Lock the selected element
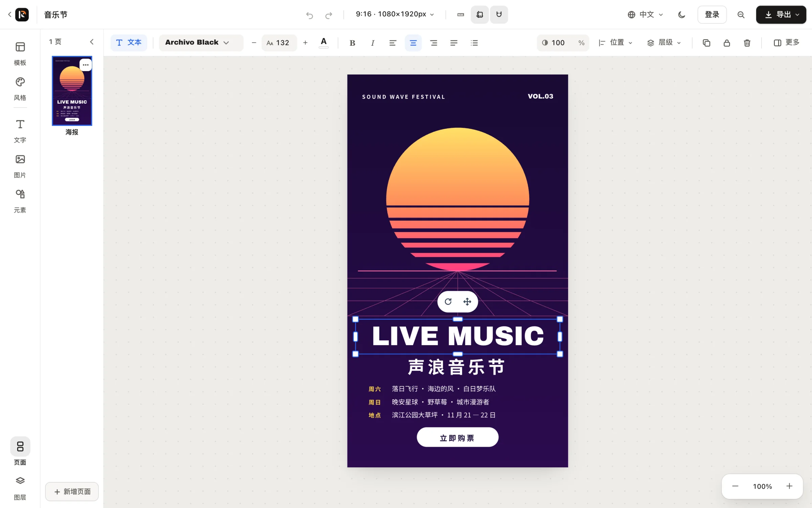The width and height of the screenshot is (812, 508). (726, 43)
